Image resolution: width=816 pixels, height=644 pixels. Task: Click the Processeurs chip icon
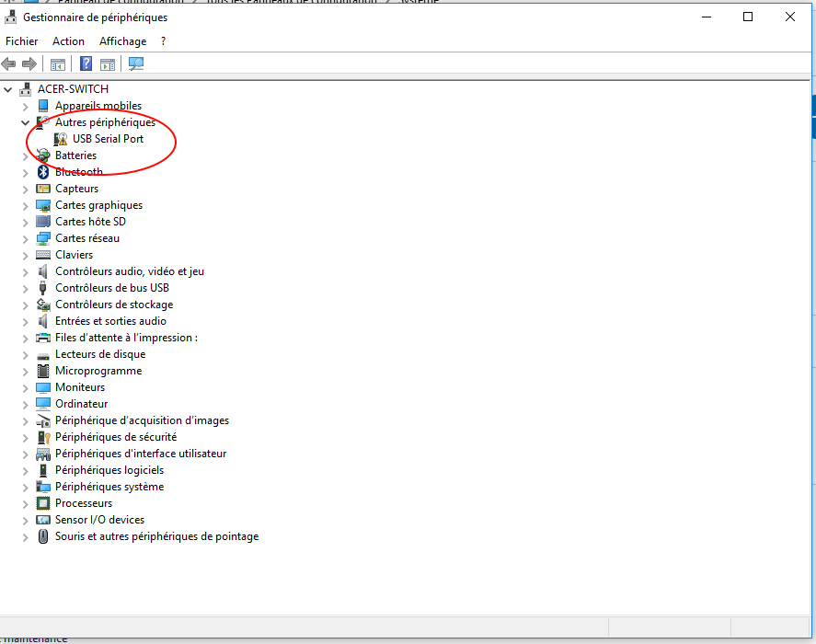(43, 503)
